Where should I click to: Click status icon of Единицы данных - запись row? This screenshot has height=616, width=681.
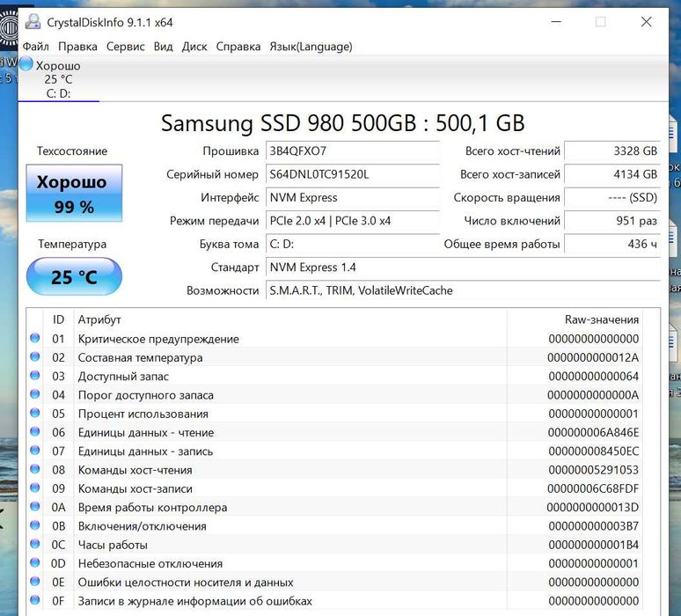35,450
